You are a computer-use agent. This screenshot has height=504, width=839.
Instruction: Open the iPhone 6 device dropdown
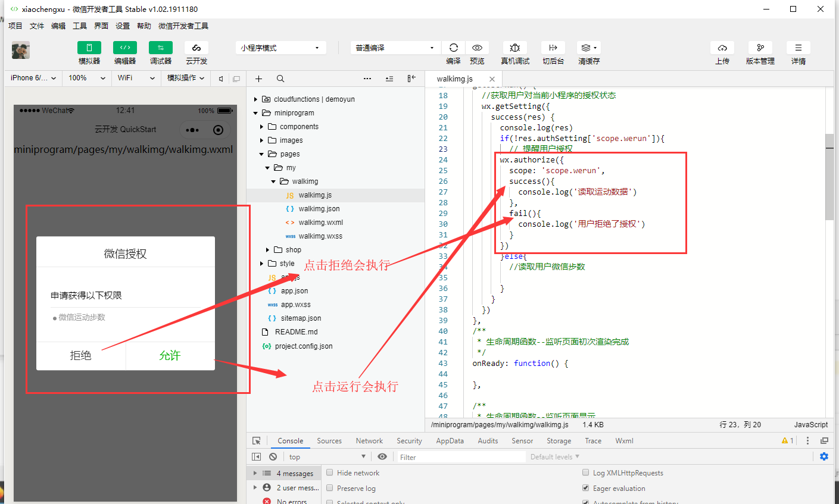[x=33, y=78]
